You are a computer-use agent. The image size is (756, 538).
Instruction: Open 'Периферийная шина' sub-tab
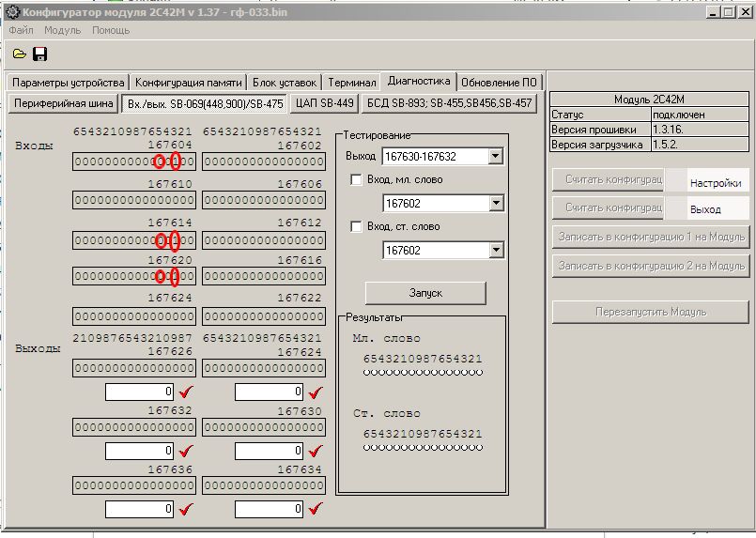point(63,103)
